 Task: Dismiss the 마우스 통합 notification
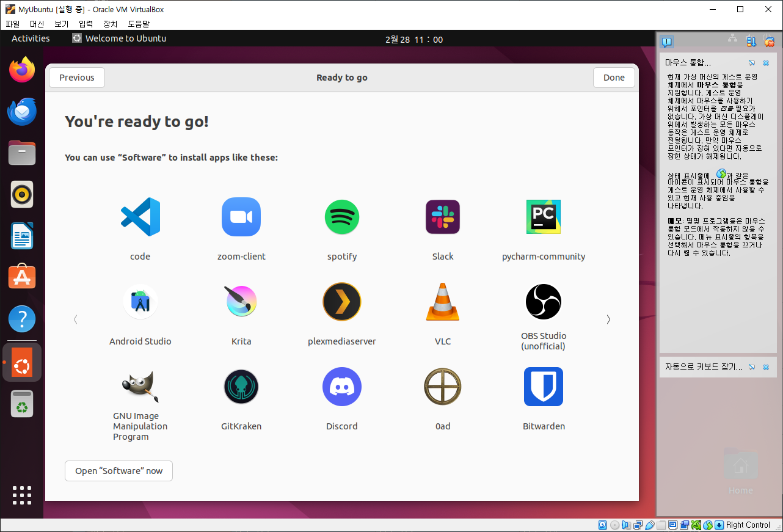click(766, 63)
